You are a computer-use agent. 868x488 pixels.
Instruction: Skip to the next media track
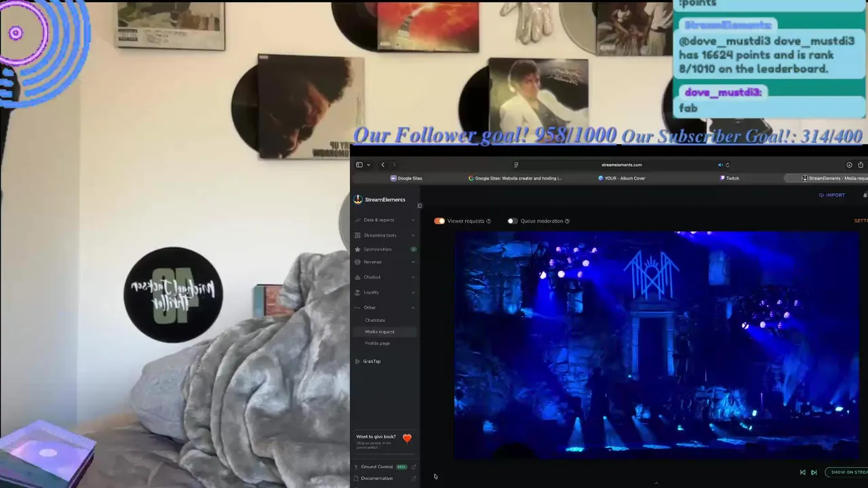[x=814, y=472]
